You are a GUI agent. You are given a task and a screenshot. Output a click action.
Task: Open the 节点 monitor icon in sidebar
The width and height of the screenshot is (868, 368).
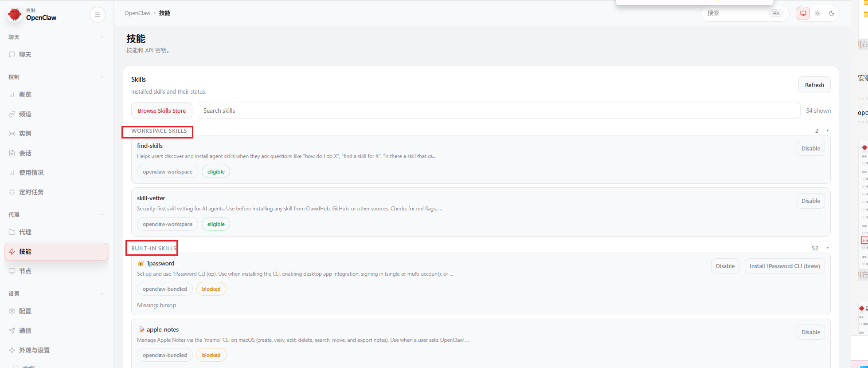point(12,271)
